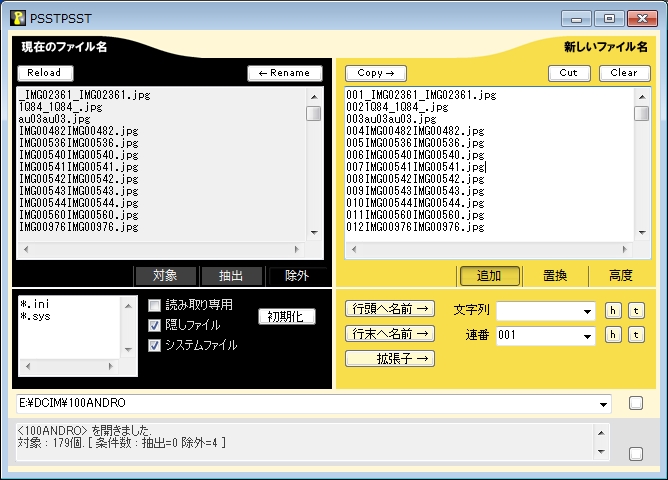
Task: Click the h button beside 連番
Action: pos(613,335)
